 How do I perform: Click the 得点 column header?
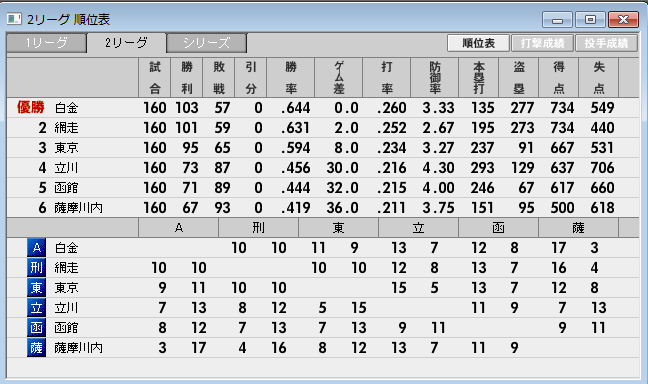(x=559, y=78)
